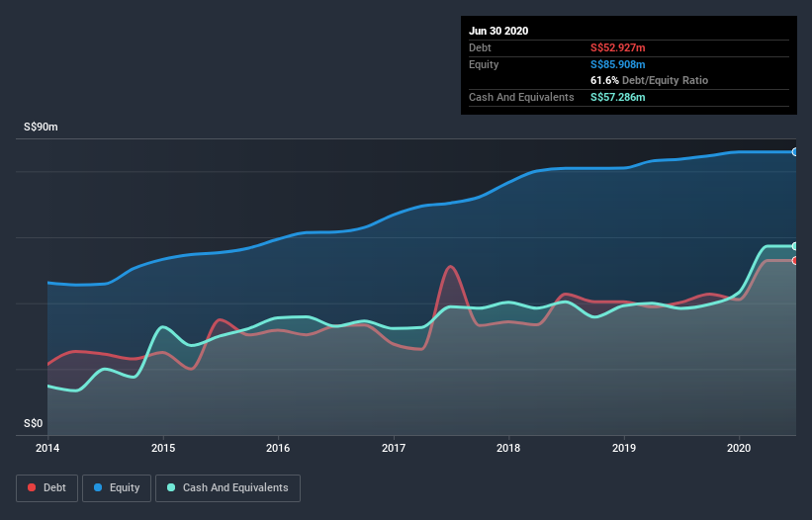Click the 61.6% Debt/Equity Ratio text
Image resolution: width=812 pixels, height=520 pixels.
click(x=650, y=81)
